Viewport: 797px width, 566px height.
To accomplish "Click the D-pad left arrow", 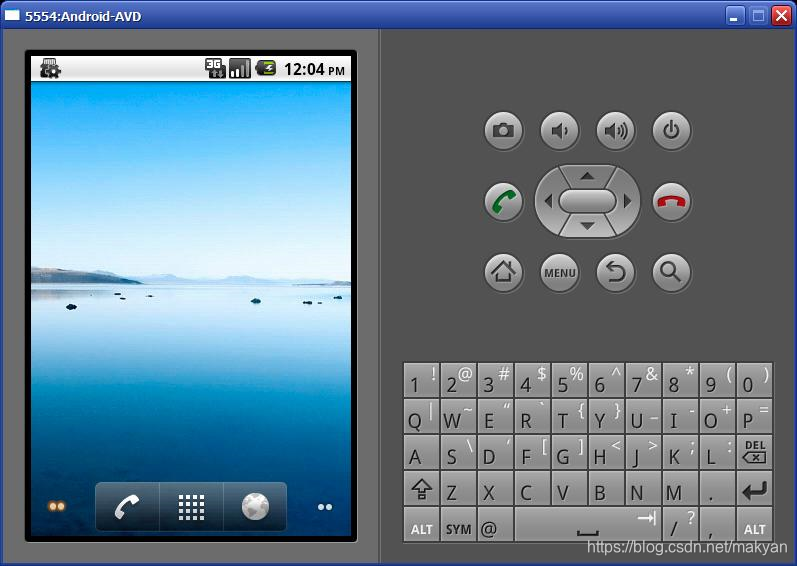I will [547, 201].
